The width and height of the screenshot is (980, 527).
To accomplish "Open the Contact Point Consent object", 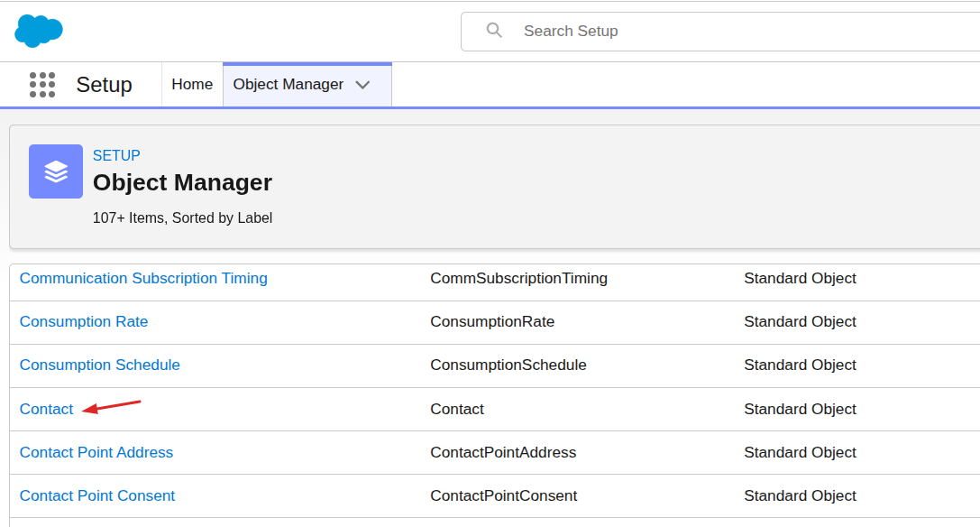I will point(96,495).
